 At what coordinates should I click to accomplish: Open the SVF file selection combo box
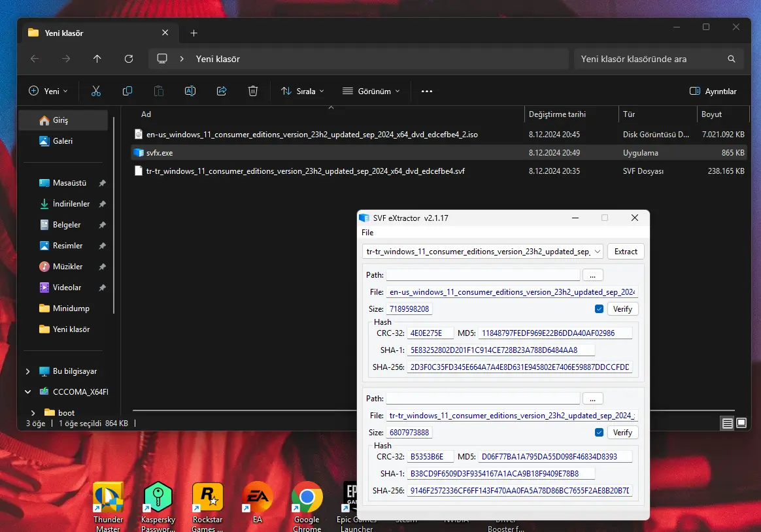click(482, 251)
